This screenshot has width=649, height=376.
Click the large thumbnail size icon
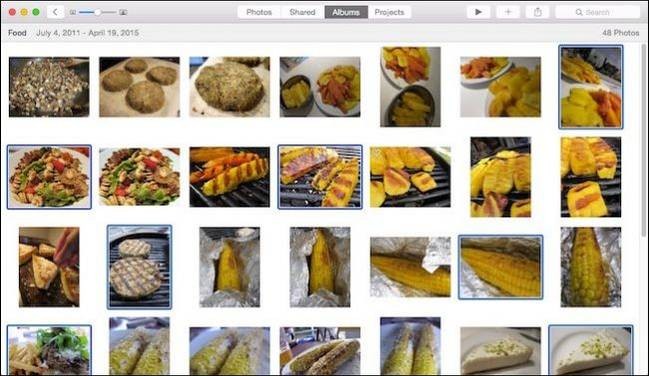pos(123,12)
